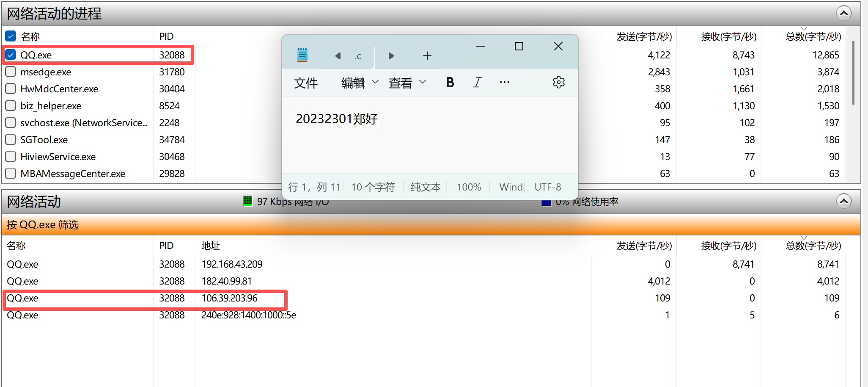The width and height of the screenshot is (868, 387).
Task: Toggle bold formatting in Notepad
Action: pos(450,83)
